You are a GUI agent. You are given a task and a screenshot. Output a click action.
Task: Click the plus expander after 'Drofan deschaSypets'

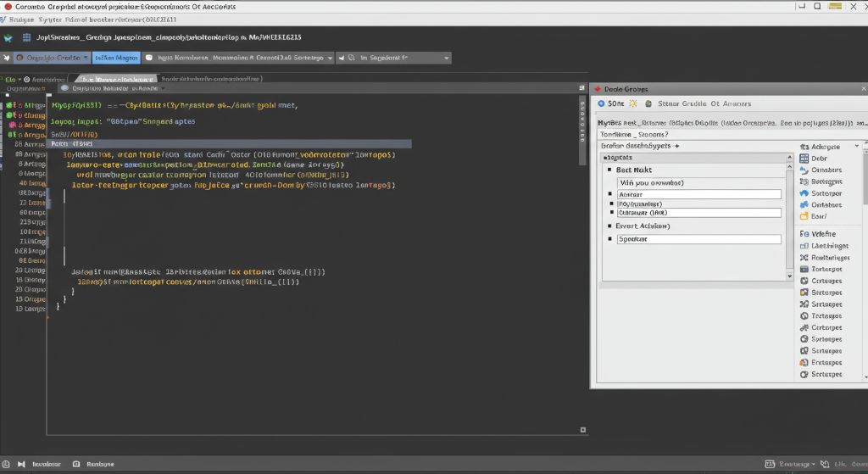click(677, 146)
